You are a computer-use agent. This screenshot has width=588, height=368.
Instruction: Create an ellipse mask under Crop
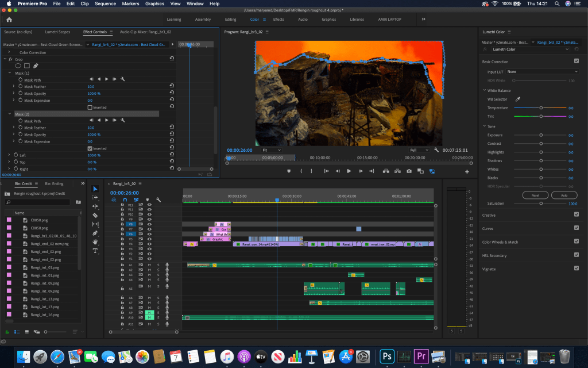click(18, 66)
